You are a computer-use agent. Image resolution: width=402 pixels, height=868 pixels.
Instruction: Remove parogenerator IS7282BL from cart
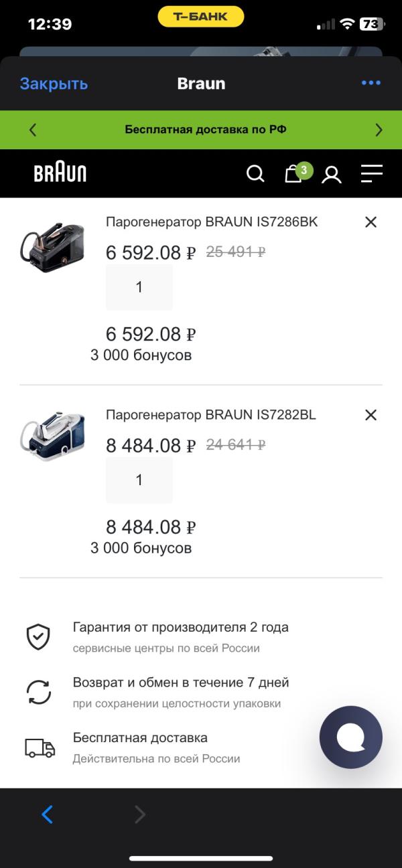pos(371,415)
